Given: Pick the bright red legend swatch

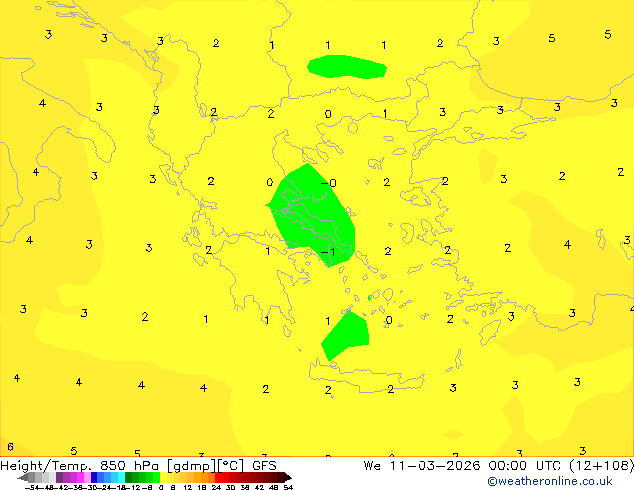Looking at the screenshot, I should click(218, 477).
